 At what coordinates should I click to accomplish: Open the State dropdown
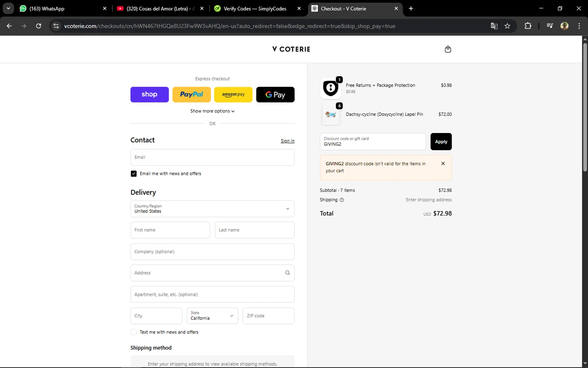(212, 316)
